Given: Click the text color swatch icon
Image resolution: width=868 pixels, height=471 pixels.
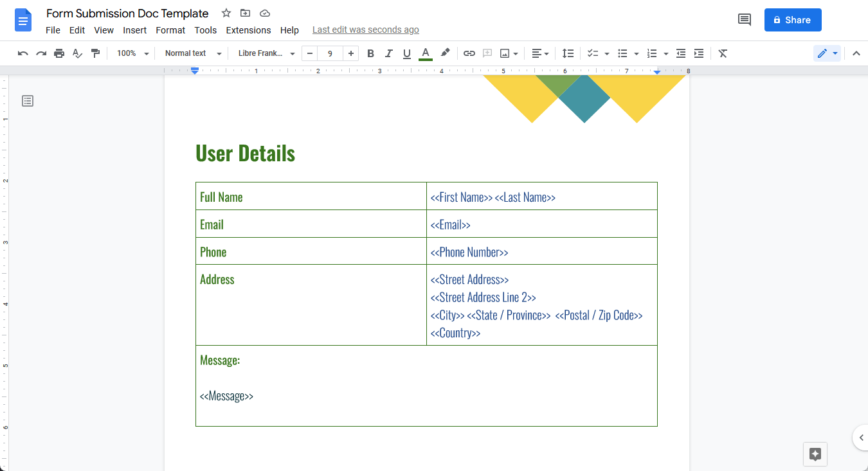Looking at the screenshot, I should (425, 53).
